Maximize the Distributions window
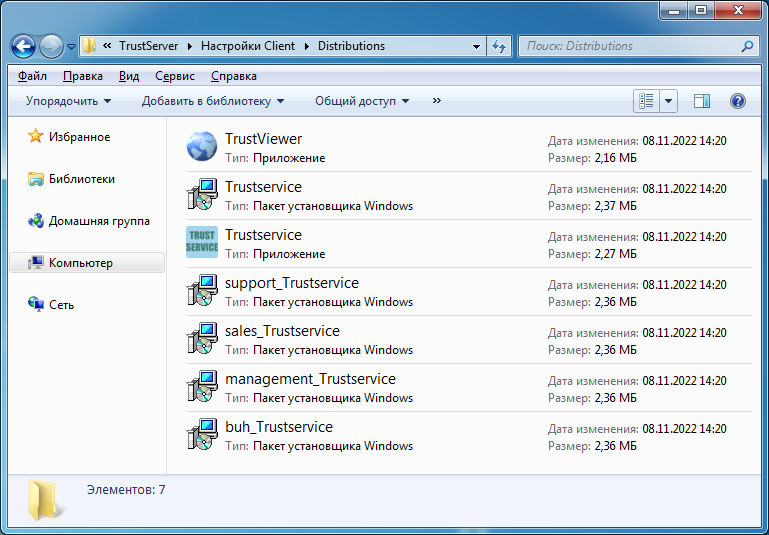The height and width of the screenshot is (535, 769). pyautogui.click(x=701, y=10)
